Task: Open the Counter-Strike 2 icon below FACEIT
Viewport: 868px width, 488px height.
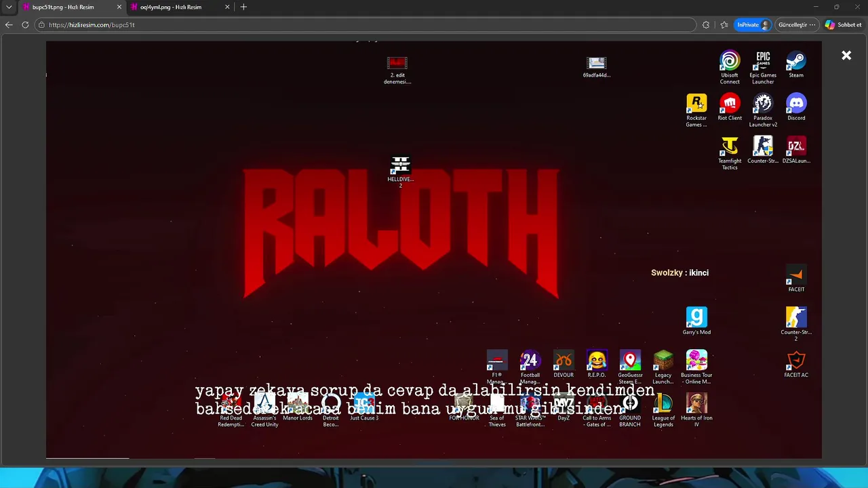Action: pos(796,325)
